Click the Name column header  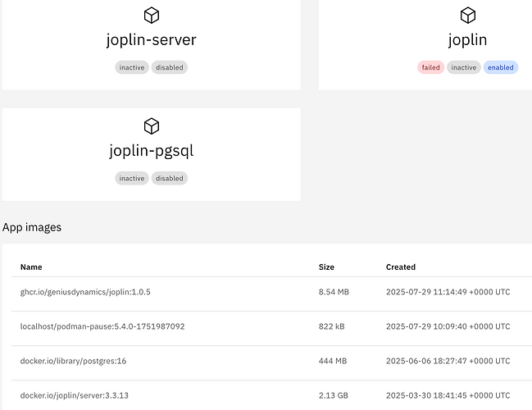click(31, 267)
